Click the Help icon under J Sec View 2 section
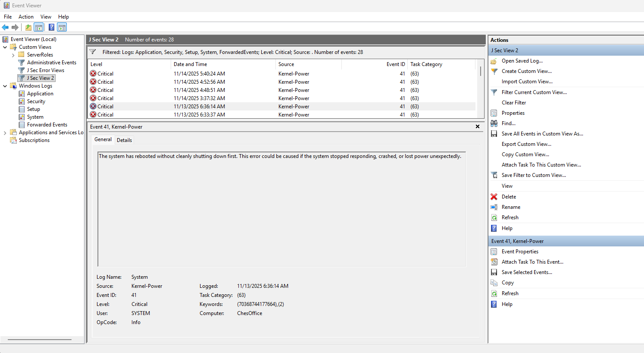 (x=494, y=228)
